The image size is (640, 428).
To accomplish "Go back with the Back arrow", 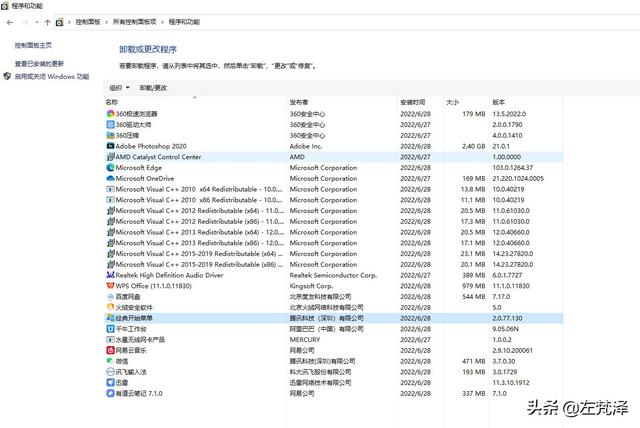I will (x=10, y=22).
